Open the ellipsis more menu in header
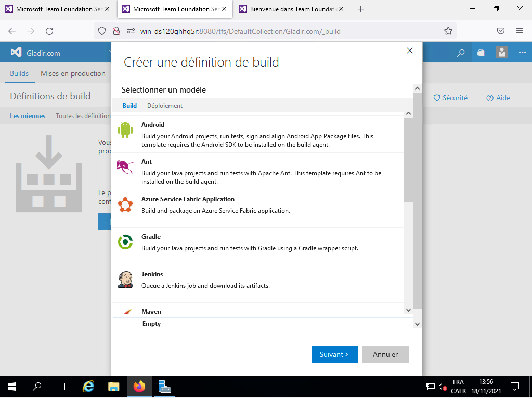 point(522,53)
